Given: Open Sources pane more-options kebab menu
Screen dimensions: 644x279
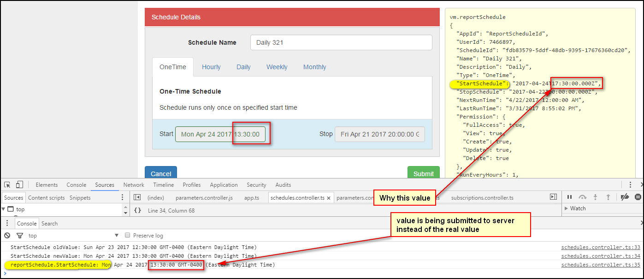Looking at the screenshot, I should pyautogui.click(x=122, y=197).
